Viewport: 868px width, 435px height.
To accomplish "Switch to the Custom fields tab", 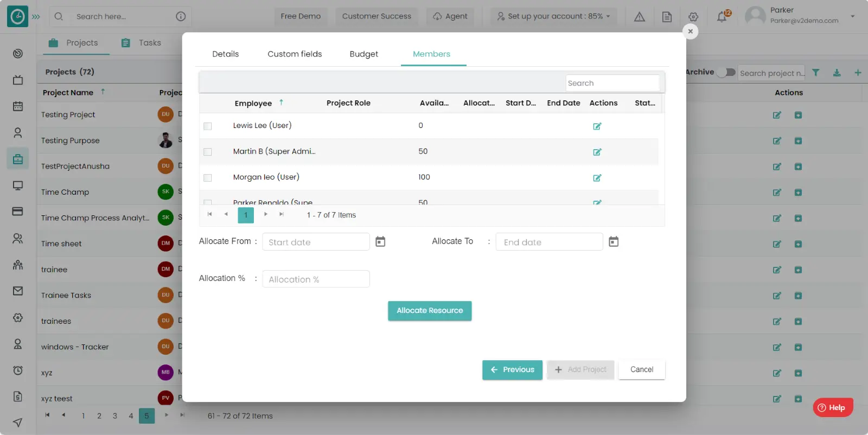I will coord(295,54).
